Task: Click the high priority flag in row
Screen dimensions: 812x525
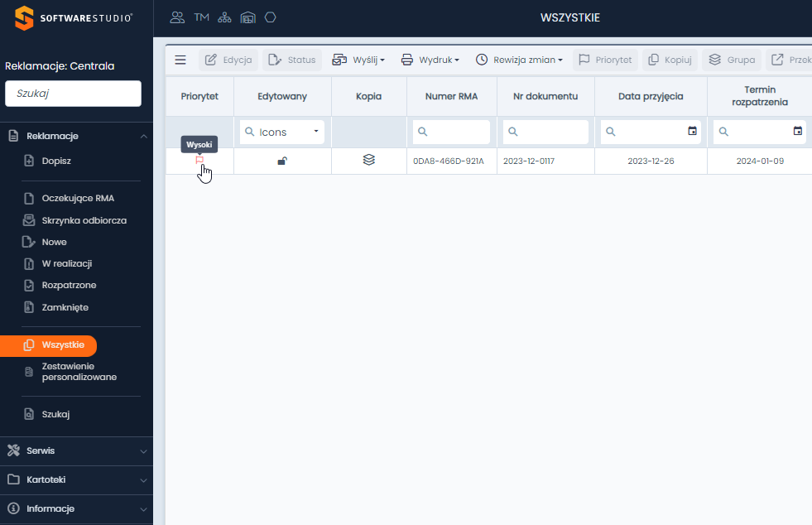Action: (199, 161)
